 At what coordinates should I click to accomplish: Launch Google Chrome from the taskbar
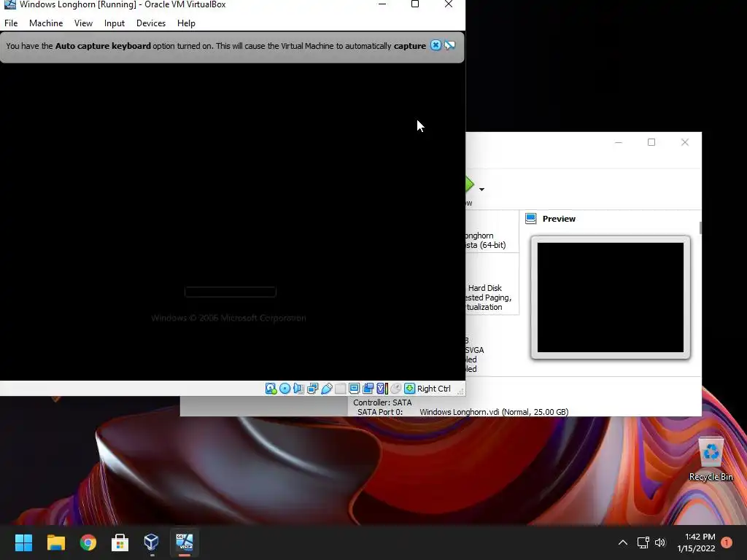(x=88, y=542)
